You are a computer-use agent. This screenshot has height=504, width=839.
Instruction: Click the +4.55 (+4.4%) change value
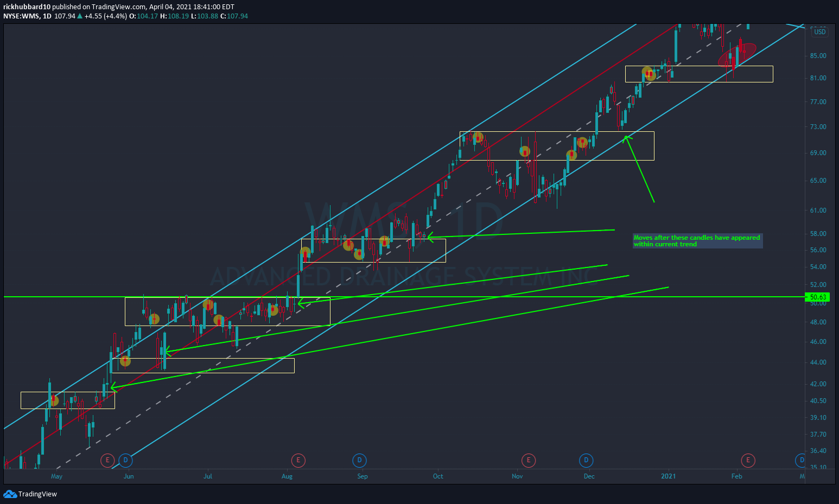[105, 16]
